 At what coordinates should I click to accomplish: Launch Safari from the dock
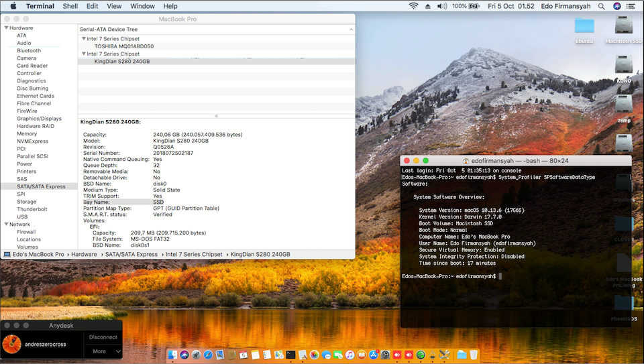click(x=208, y=355)
